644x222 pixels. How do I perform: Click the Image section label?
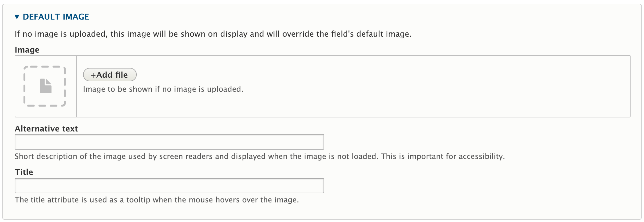27,49
